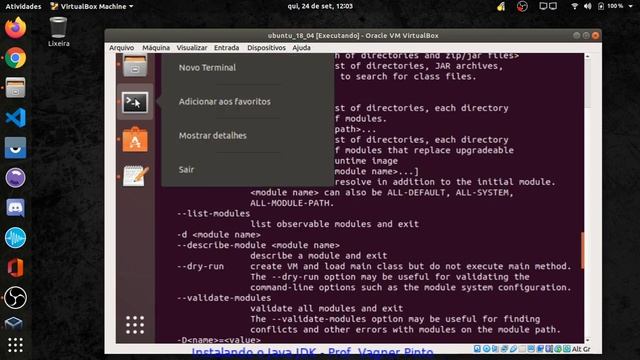Choose Novo Terminal in the context menu
Viewport: 640px width, 360px height.
click(x=207, y=67)
